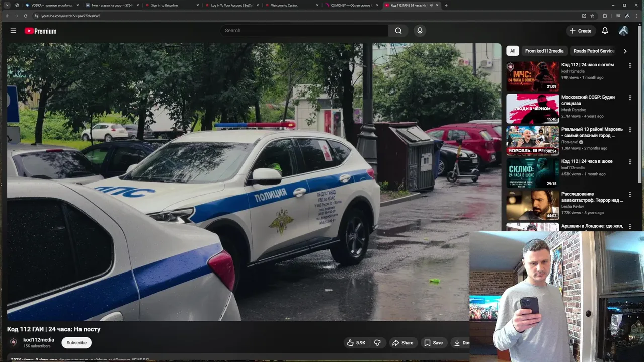This screenshot has width=644, height=362.
Task: Open the YouTube account avatar menu
Action: [x=623, y=31]
